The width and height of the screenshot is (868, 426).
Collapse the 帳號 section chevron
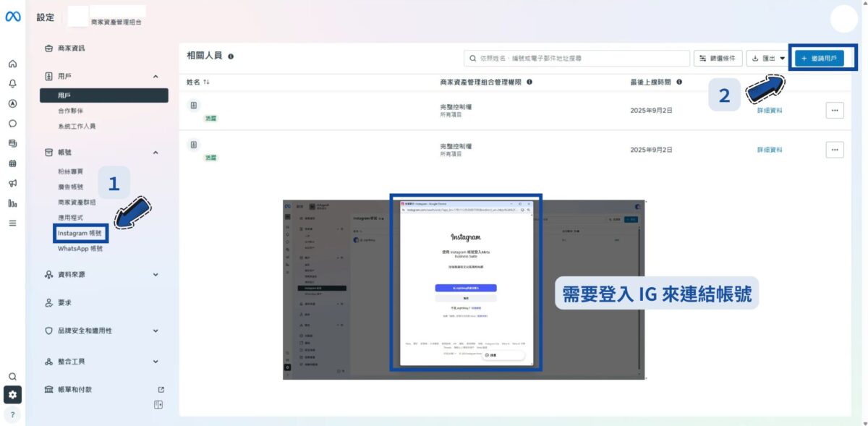(x=156, y=153)
